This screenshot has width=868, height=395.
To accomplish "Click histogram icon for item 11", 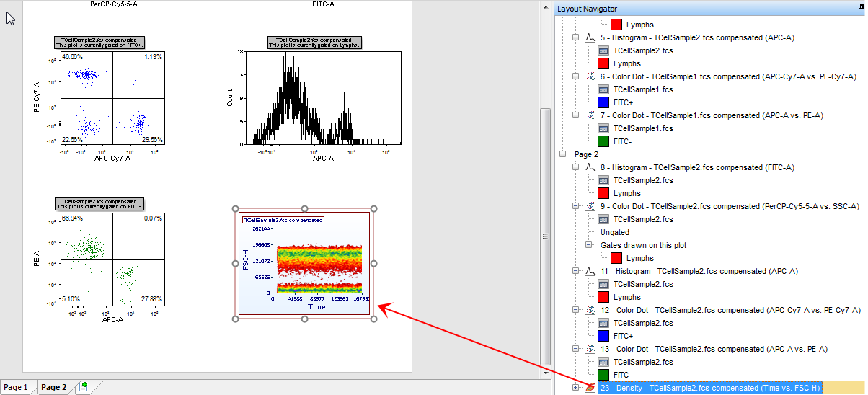I will [x=589, y=271].
